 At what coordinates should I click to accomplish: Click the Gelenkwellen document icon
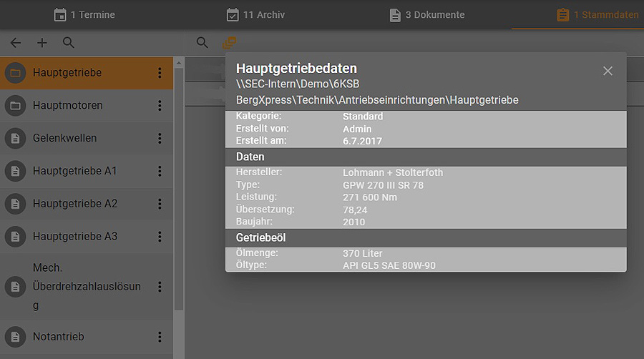point(14,138)
